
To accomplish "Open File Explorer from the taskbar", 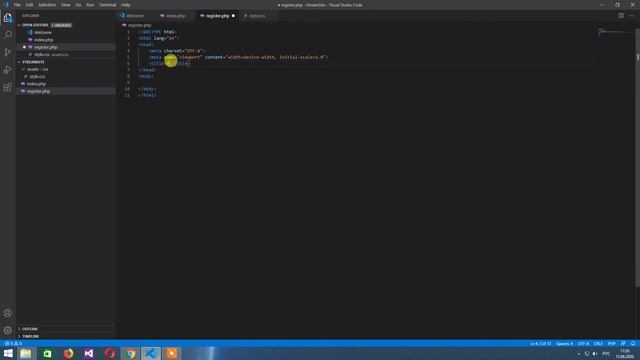I will (26, 353).
